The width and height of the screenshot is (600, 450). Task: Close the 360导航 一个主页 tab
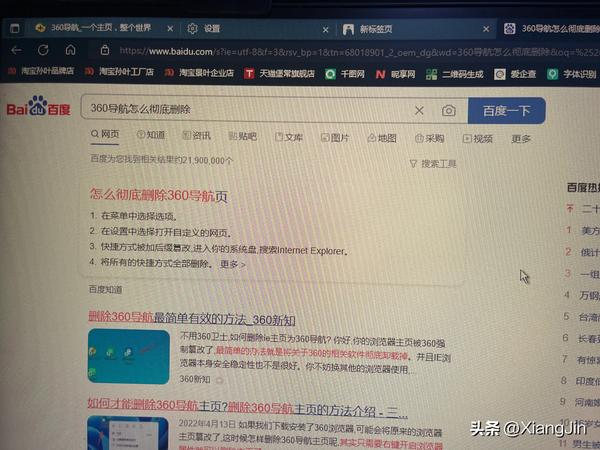(170, 28)
